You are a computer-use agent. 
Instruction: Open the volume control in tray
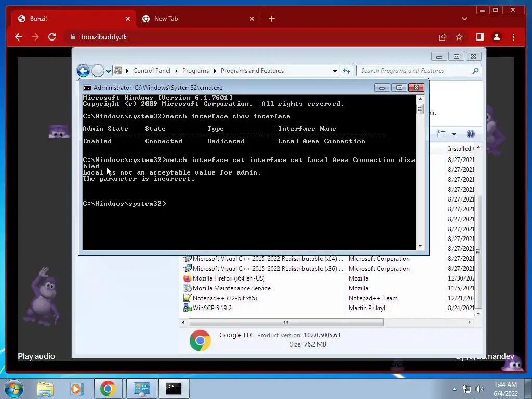coord(480,389)
